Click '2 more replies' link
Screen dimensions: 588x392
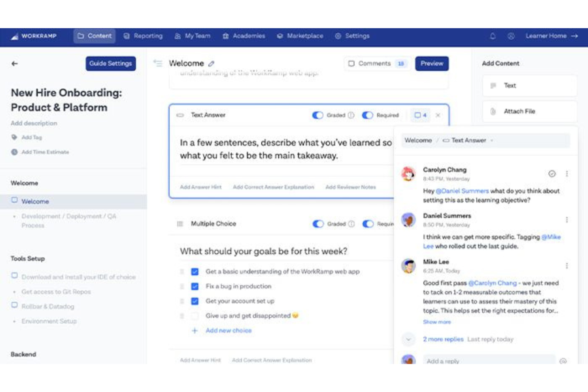pyautogui.click(x=443, y=339)
